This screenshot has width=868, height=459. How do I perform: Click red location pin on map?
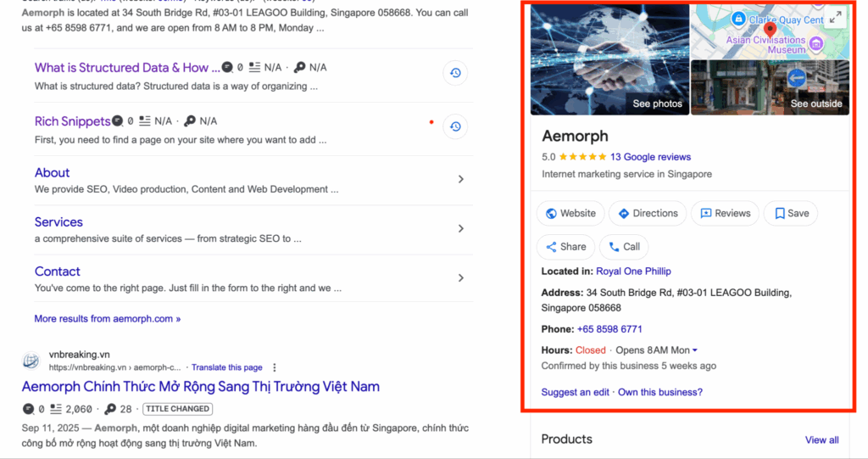coord(770,30)
